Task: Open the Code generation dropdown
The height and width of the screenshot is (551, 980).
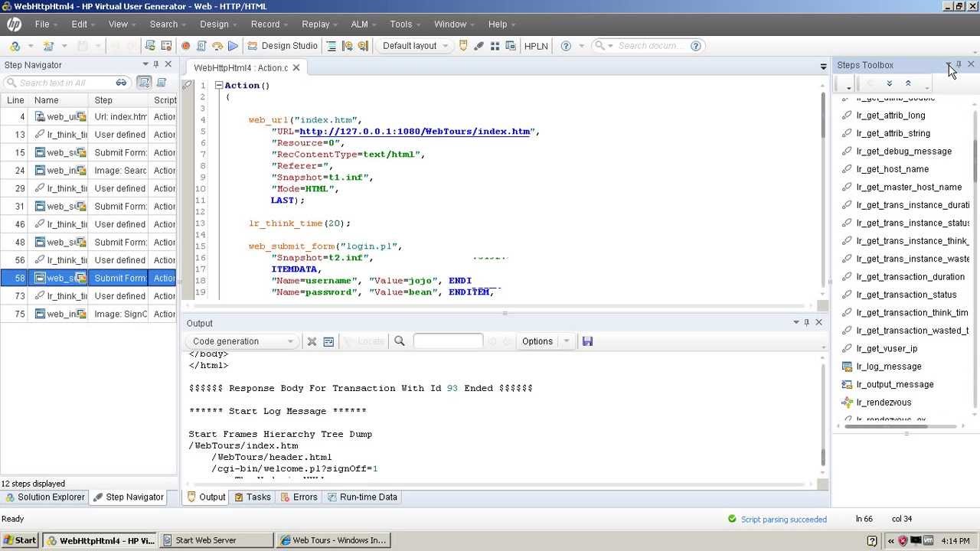Action: point(243,341)
